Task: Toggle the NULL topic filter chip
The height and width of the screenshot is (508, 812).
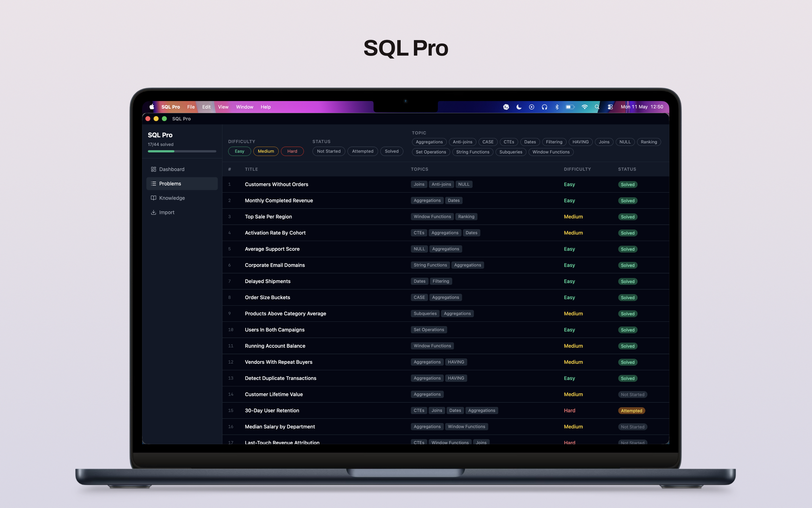Action: pos(625,142)
